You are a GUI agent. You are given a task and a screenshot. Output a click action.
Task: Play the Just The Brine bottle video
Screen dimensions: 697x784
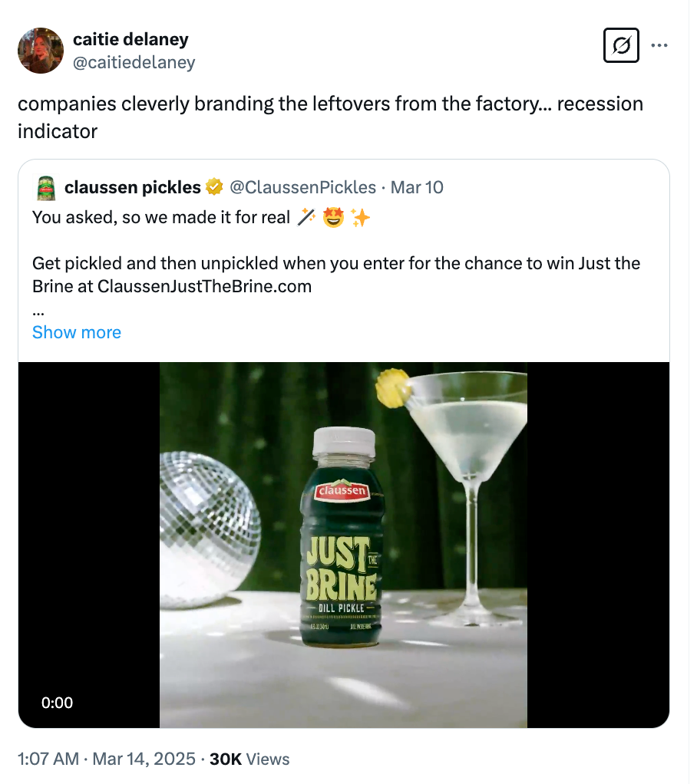[x=343, y=545]
